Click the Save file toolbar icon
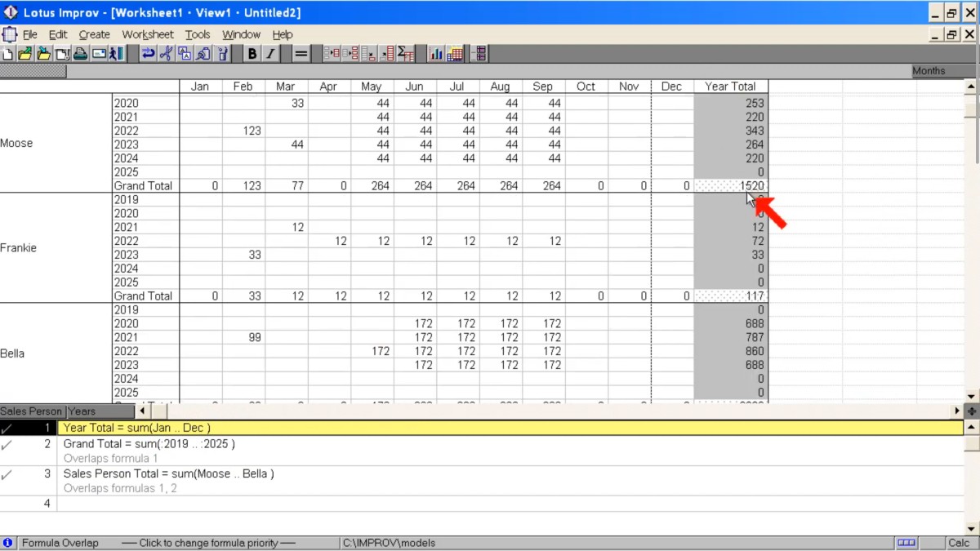 [x=43, y=54]
